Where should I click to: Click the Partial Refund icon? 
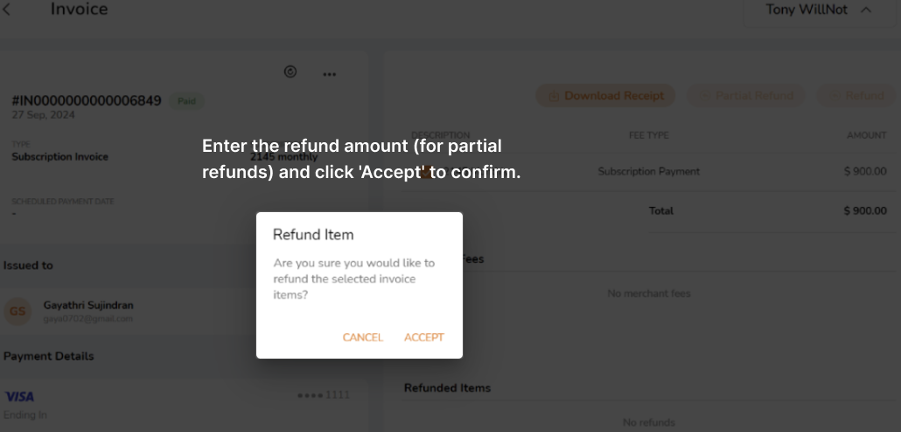click(x=705, y=96)
